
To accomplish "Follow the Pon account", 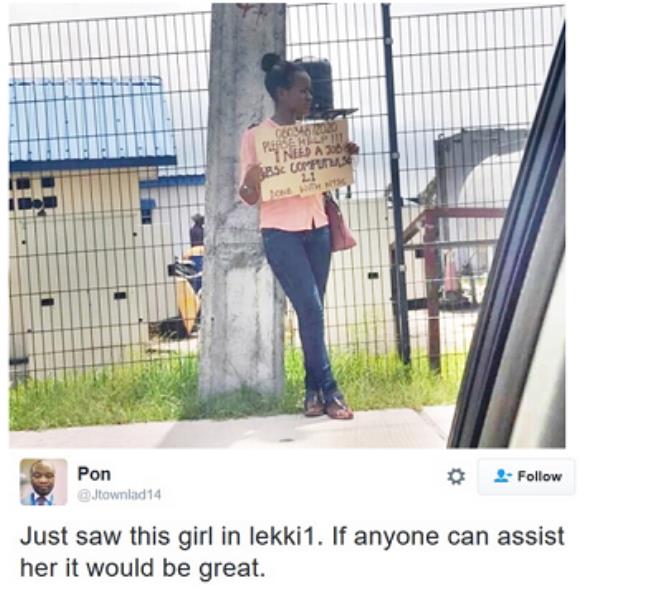I will click(526, 477).
